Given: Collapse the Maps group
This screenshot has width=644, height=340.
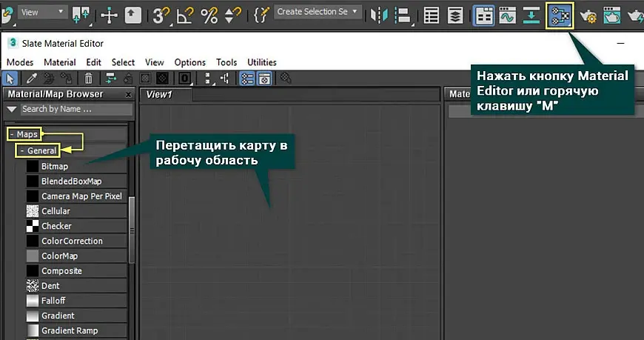Looking at the screenshot, I should [x=13, y=134].
